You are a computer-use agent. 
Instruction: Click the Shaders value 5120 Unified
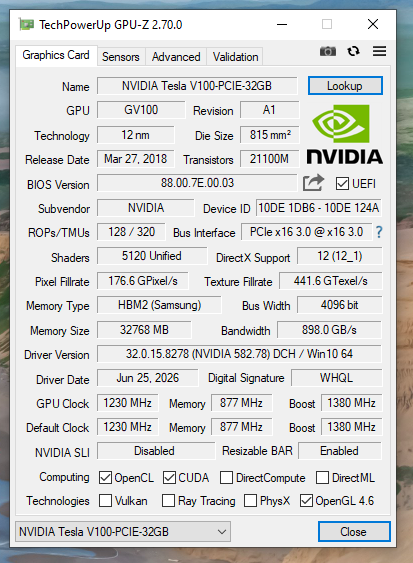[x=152, y=256]
